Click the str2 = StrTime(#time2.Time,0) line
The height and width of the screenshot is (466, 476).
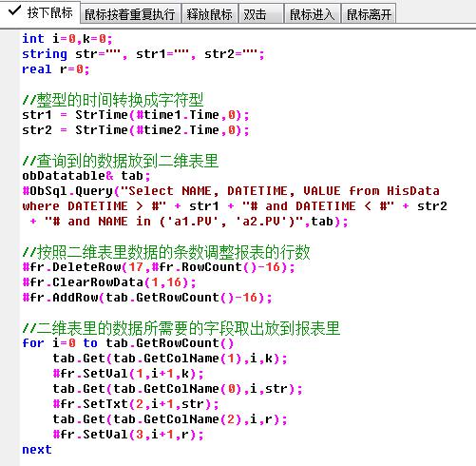[x=136, y=130]
